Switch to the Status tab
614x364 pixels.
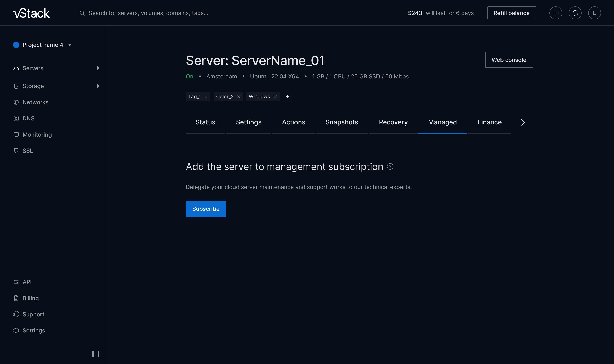tap(205, 122)
